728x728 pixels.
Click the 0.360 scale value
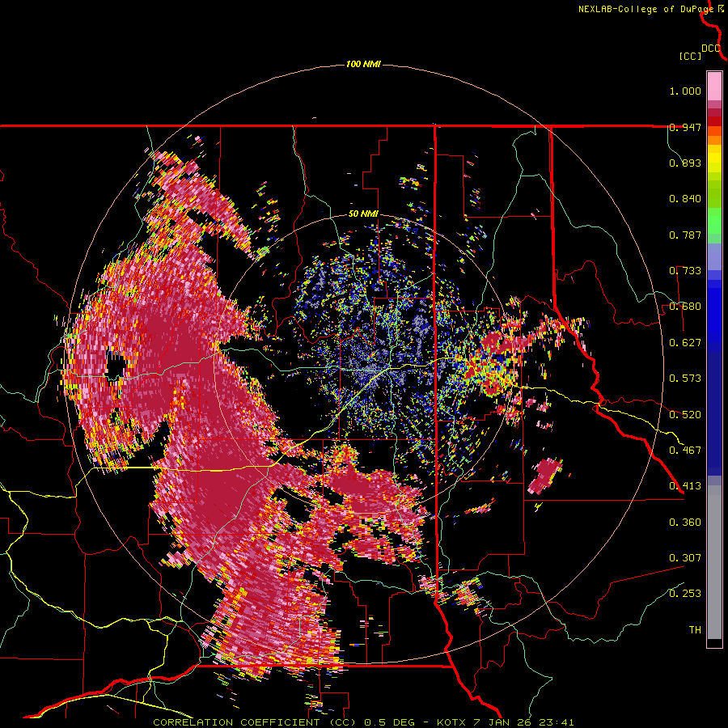tap(685, 523)
